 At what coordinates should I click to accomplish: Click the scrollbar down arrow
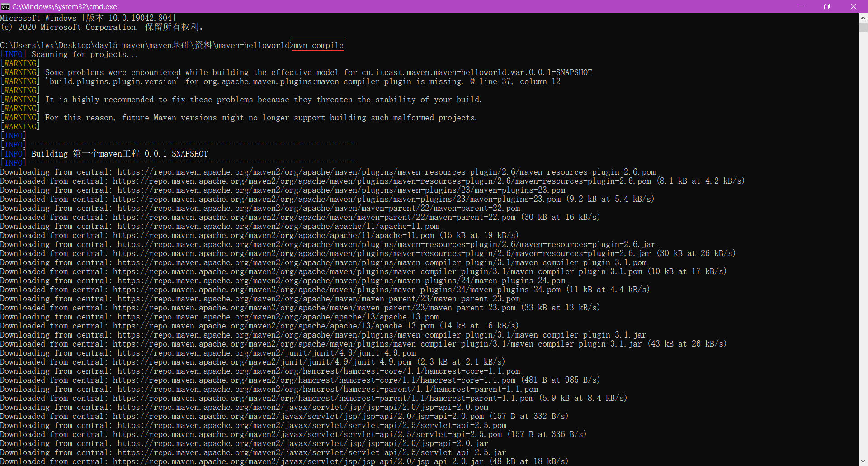[x=863, y=461]
